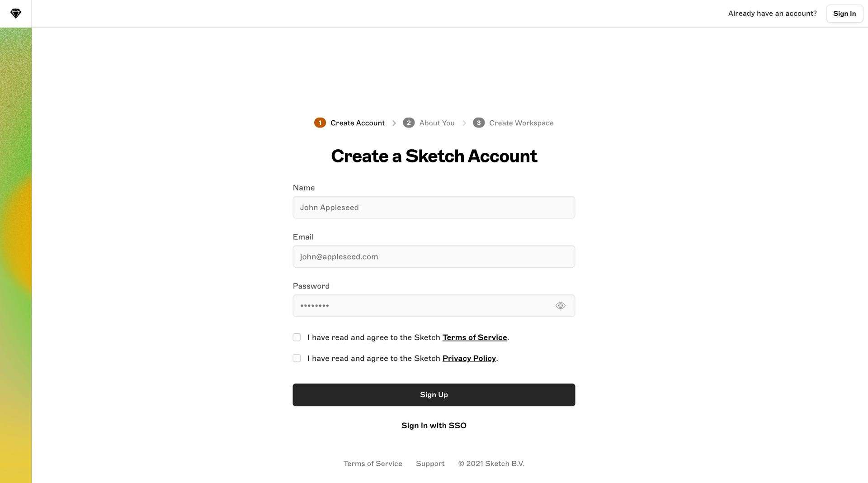Click Sign in with SSO
Image resolution: width=868 pixels, height=483 pixels.
coord(434,425)
